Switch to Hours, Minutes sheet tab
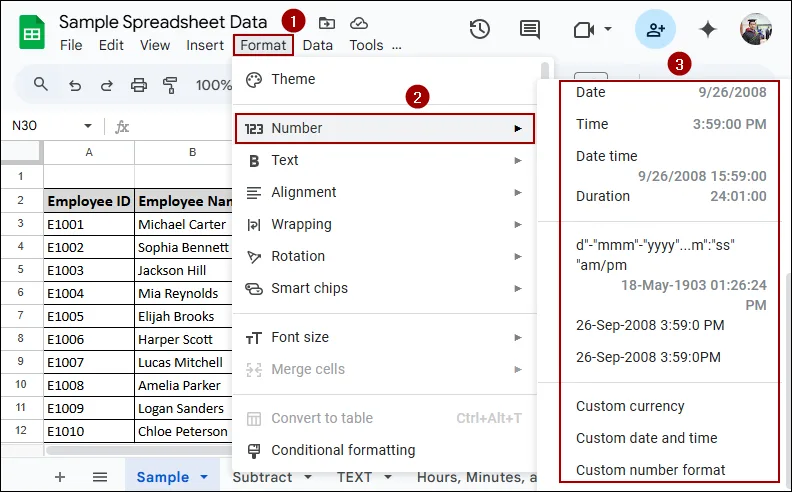The width and height of the screenshot is (792, 492). 476,477
